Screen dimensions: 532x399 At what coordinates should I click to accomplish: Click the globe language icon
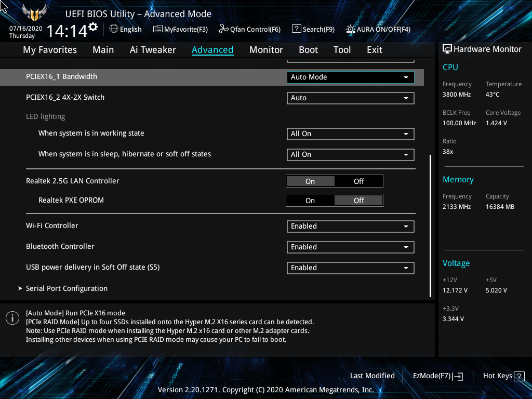(x=114, y=29)
